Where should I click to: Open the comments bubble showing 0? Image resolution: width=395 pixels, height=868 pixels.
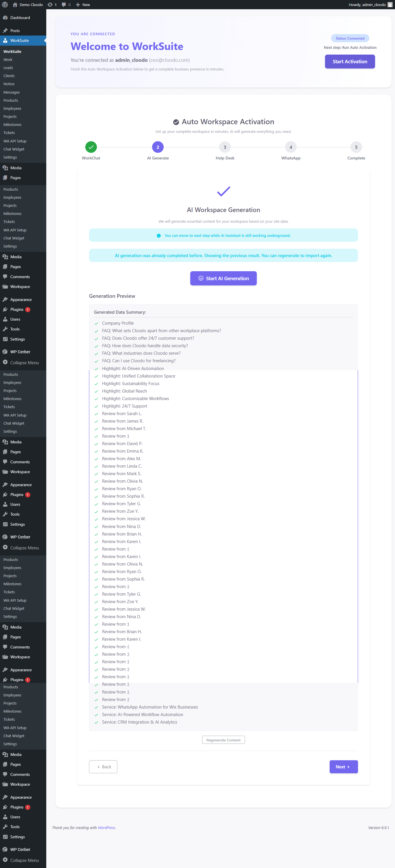click(66, 5)
